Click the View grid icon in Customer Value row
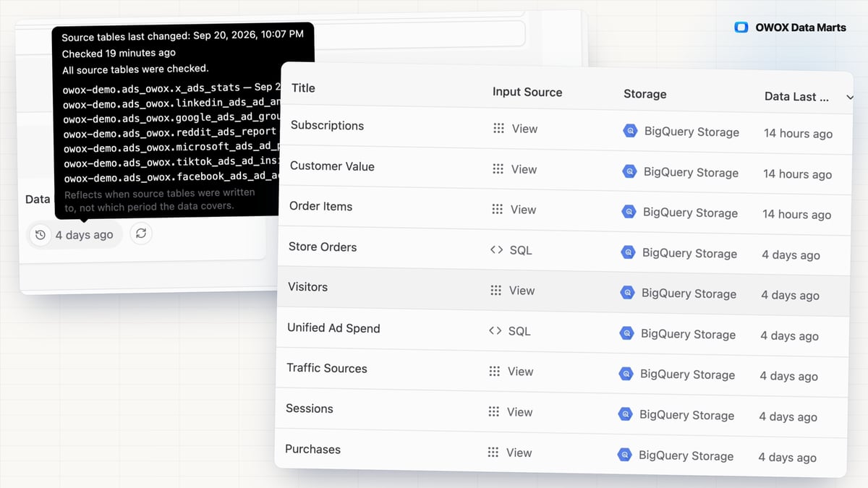 [498, 168]
